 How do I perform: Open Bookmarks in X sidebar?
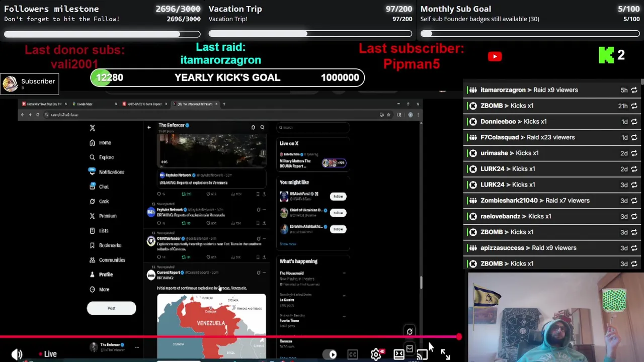click(105, 245)
